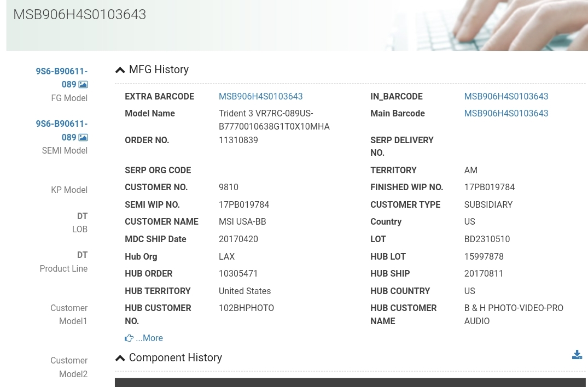Image resolution: width=588 pixels, height=387 pixels.
Task: Click the ...More link
Action: tap(149, 338)
